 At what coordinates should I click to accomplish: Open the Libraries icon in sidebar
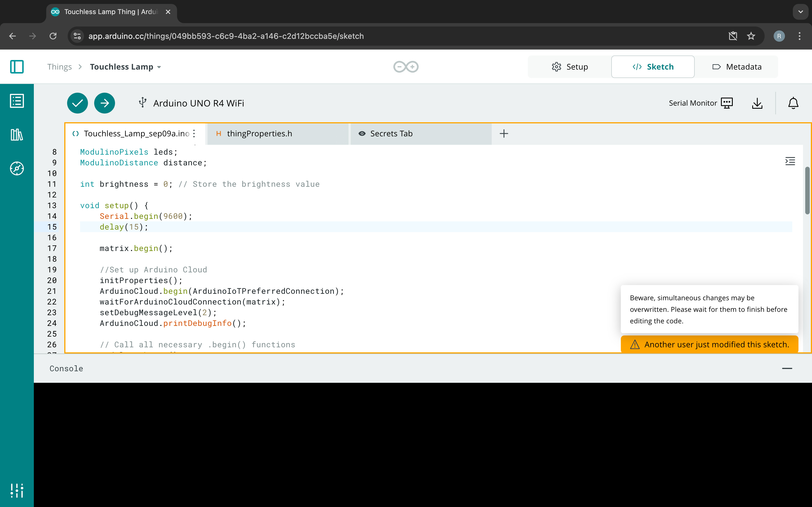[x=17, y=134]
